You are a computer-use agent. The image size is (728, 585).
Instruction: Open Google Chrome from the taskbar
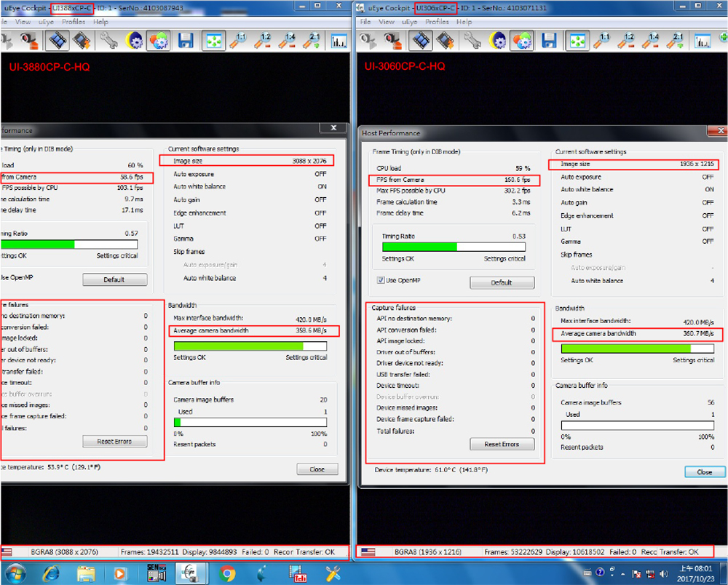(226, 574)
